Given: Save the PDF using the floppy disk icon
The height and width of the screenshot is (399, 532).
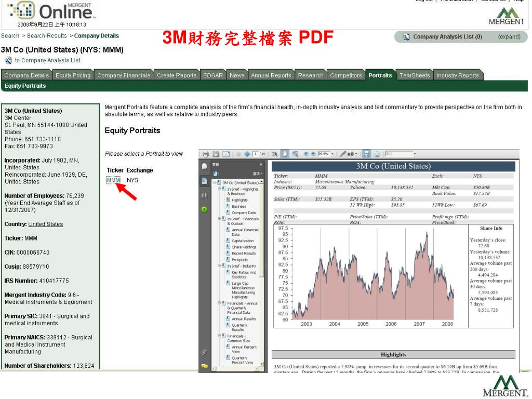Looking at the screenshot, I should pyautogui.click(x=216, y=154).
